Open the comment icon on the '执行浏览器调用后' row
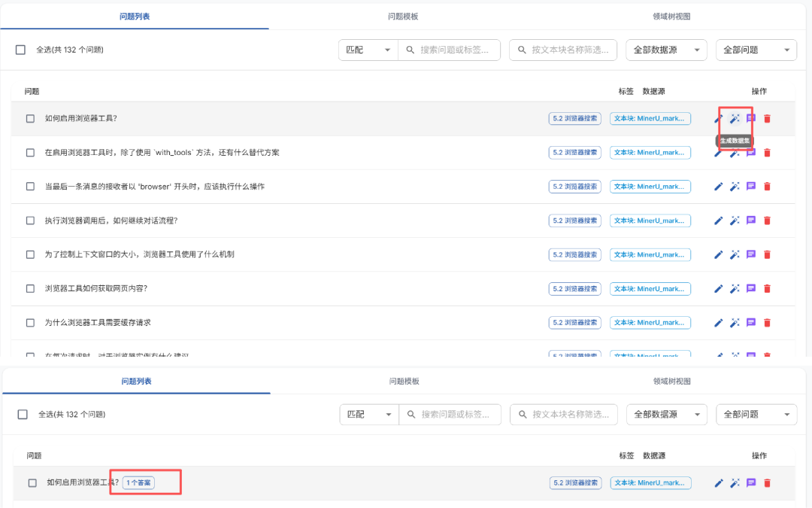The height and width of the screenshot is (508, 812). [x=751, y=221]
